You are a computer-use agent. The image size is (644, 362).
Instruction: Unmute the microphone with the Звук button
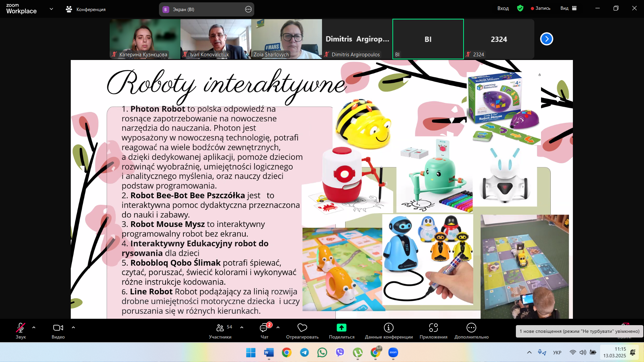(x=20, y=330)
